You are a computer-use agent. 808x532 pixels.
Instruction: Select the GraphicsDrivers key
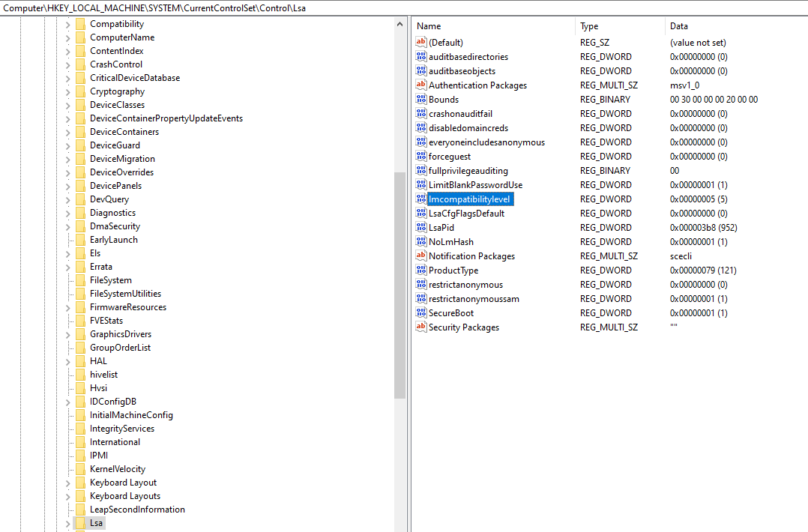click(120, 334)
